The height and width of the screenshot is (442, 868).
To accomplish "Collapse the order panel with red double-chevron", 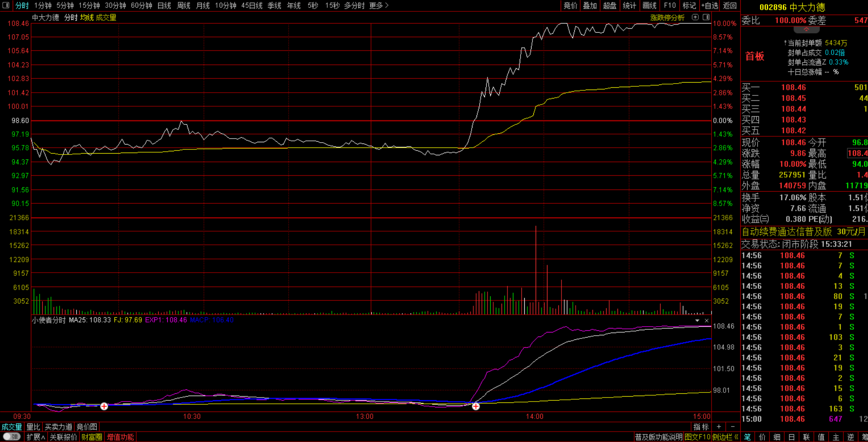I will coord(806,30).
